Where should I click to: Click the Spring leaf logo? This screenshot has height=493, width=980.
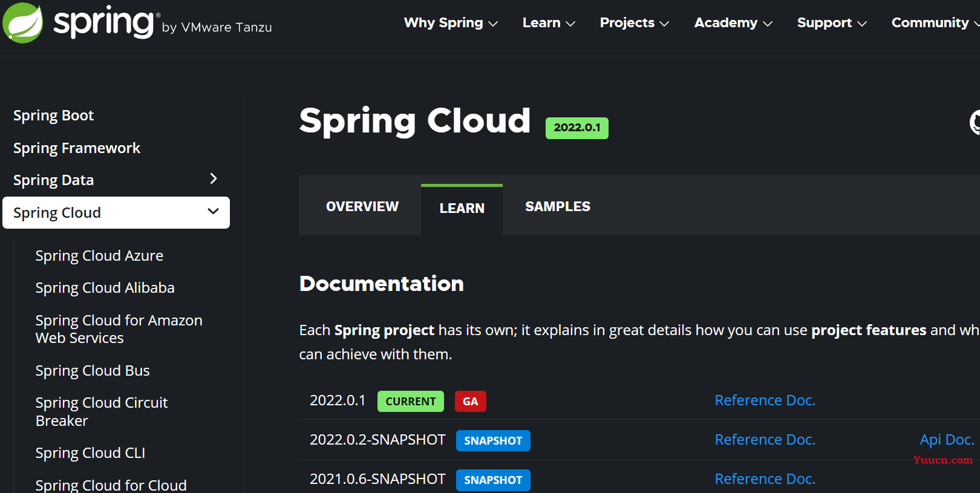22,23
